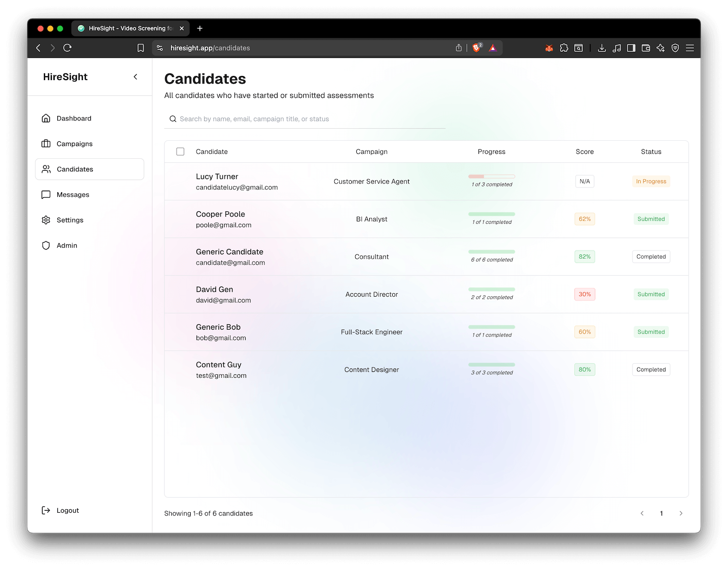Open Cooper Poole's candidate entry
This screenshot has width=728, height=569.
[x=220, y=214]
